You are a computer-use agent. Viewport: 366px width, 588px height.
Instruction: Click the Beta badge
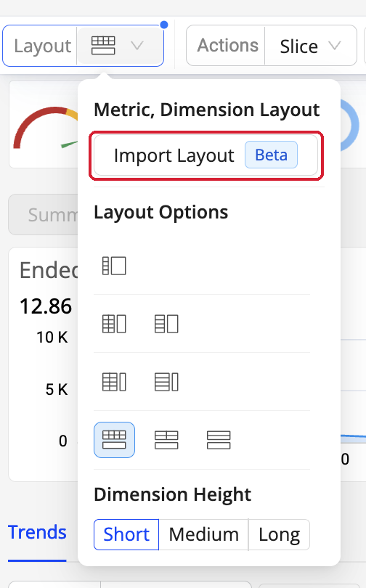pyautogui.click(x=271, y=155)
